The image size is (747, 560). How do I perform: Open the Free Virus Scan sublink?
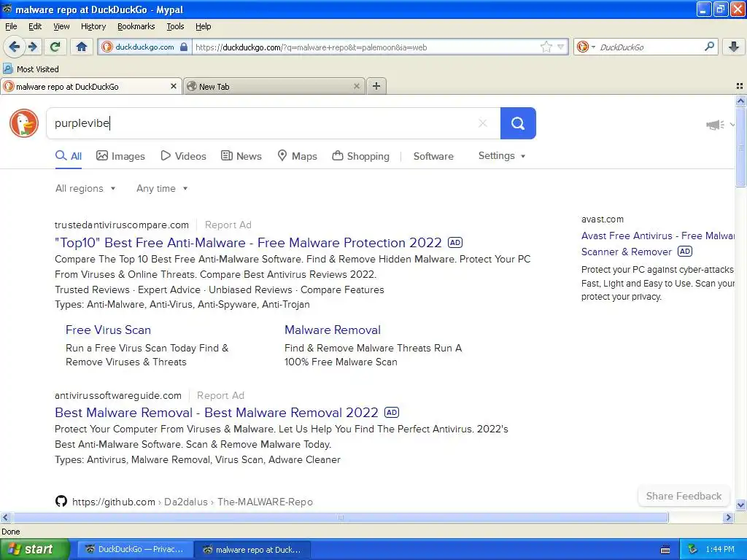(108, 330)
